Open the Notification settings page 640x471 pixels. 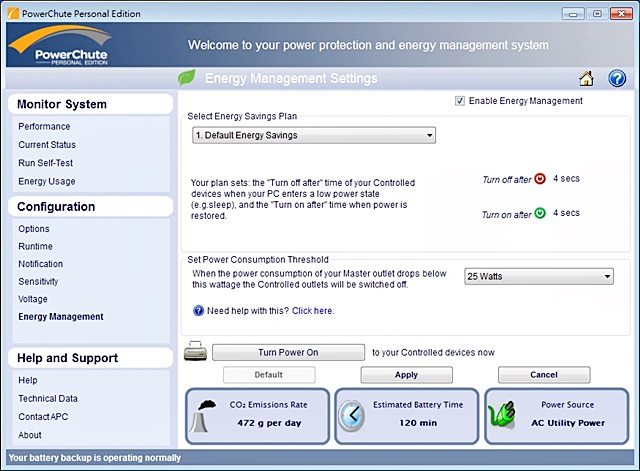click(40, 264)
